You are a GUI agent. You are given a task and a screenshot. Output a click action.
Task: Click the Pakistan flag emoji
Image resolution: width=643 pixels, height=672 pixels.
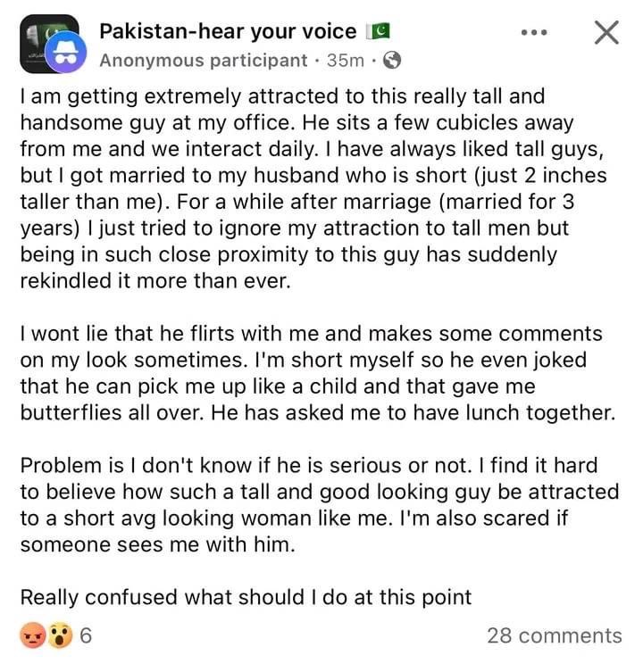(378, 32)
